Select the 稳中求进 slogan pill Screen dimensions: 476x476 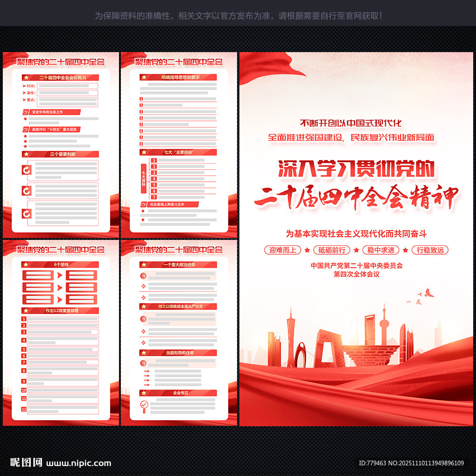(381, 250)
